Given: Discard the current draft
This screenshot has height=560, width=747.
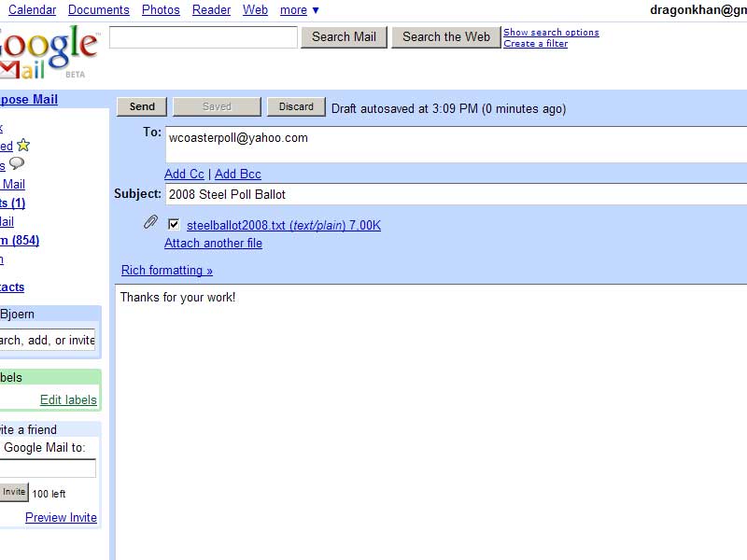Looking at the screenshot, I should 296,107.
